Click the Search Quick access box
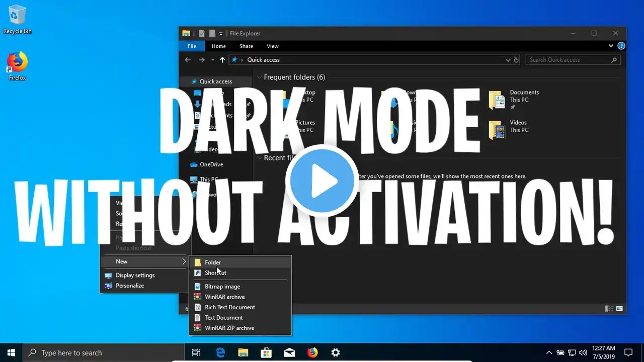This screenshot has height=362, width=644. point(573,60)
